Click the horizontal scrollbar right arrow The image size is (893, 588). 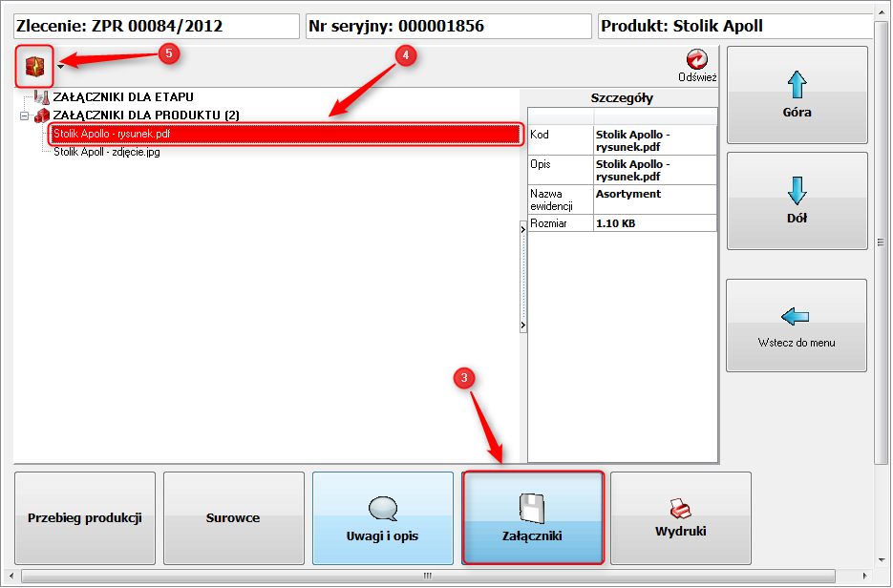pyautogui.click(x=865, y=576)
